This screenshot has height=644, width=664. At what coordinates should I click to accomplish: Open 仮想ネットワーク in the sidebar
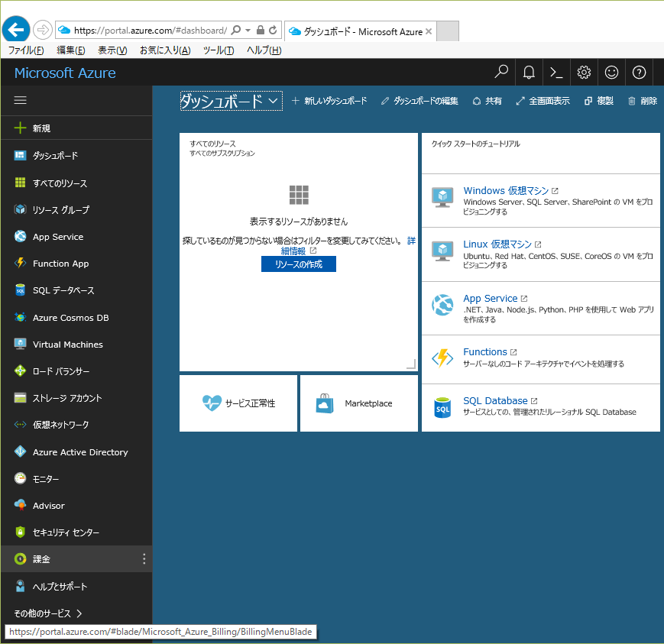pos(76,425)
